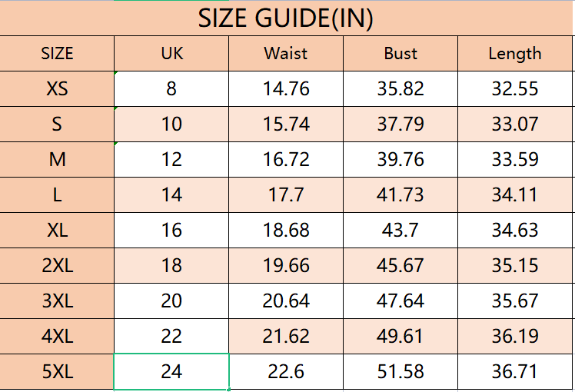Image resolution: width=575 pixels, height=392 pixels.
Task: Click the Length header cell
Action: (515, 54)
